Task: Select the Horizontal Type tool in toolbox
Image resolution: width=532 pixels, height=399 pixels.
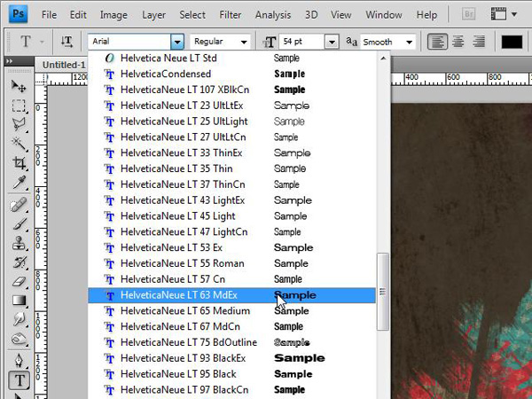Action: click(19, 380)
